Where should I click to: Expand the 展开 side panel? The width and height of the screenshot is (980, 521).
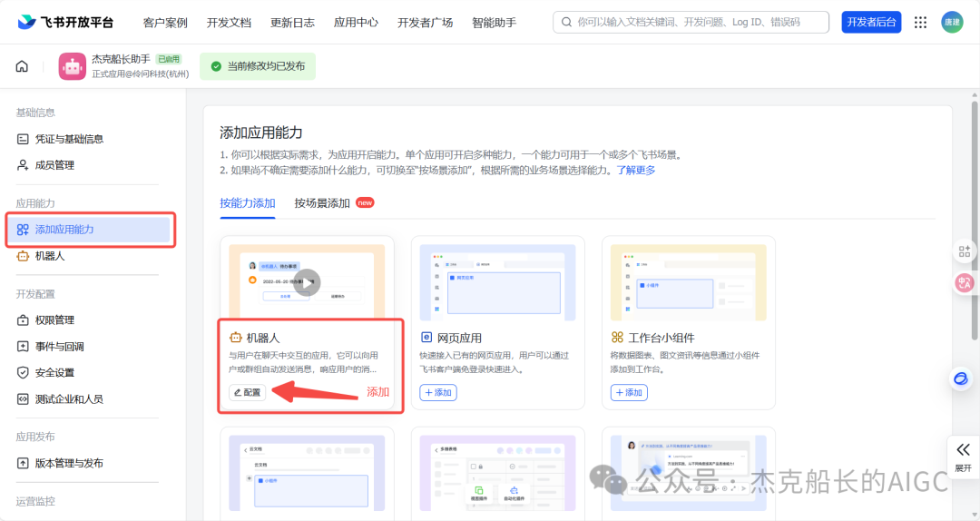pyautogui.click(x=963, y=457)
